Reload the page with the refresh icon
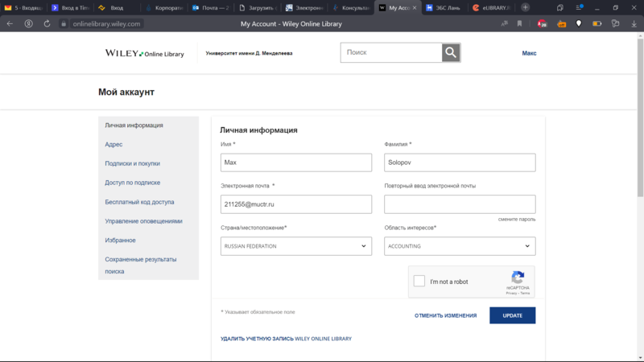 coord(47,24)
